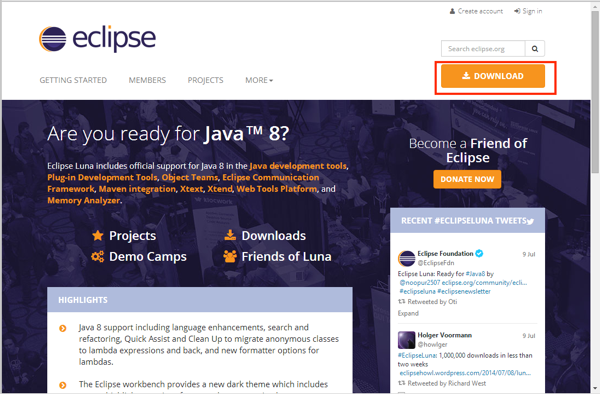
Task: Open the Maven integration link
Action: (x=137, y=189)
